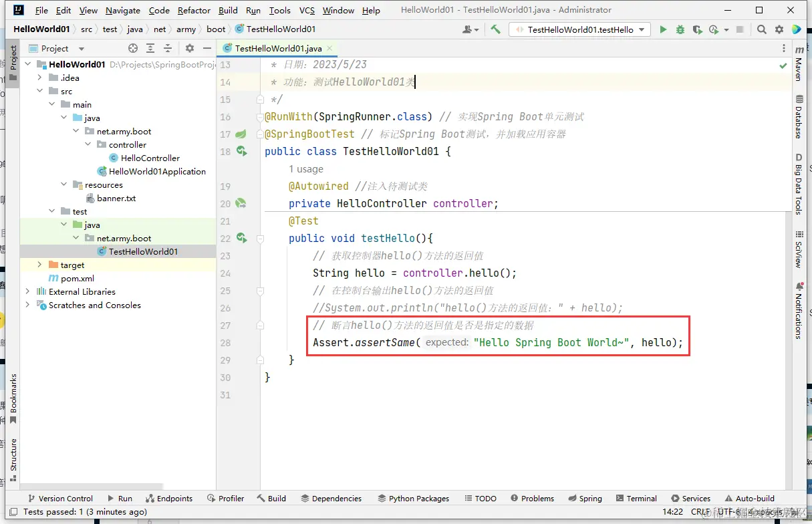Open the Navigate menu
The image size is (812, 524).
123,10
